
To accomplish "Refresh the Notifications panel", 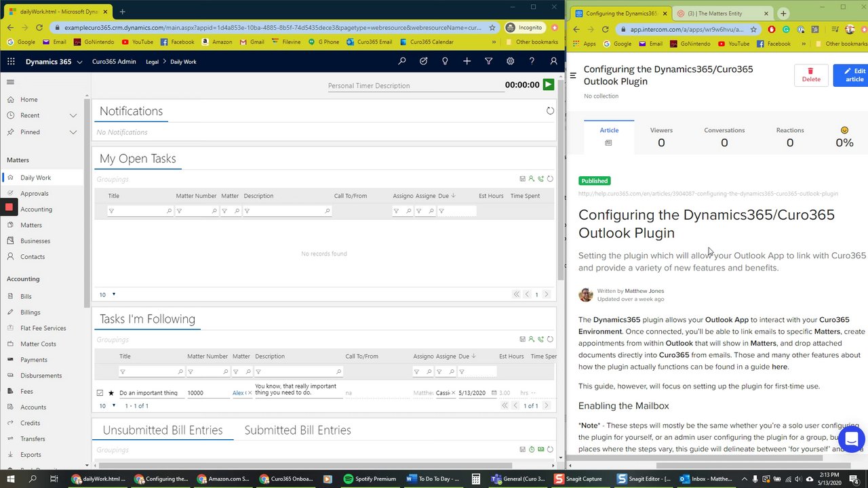I will click(550, 110).
